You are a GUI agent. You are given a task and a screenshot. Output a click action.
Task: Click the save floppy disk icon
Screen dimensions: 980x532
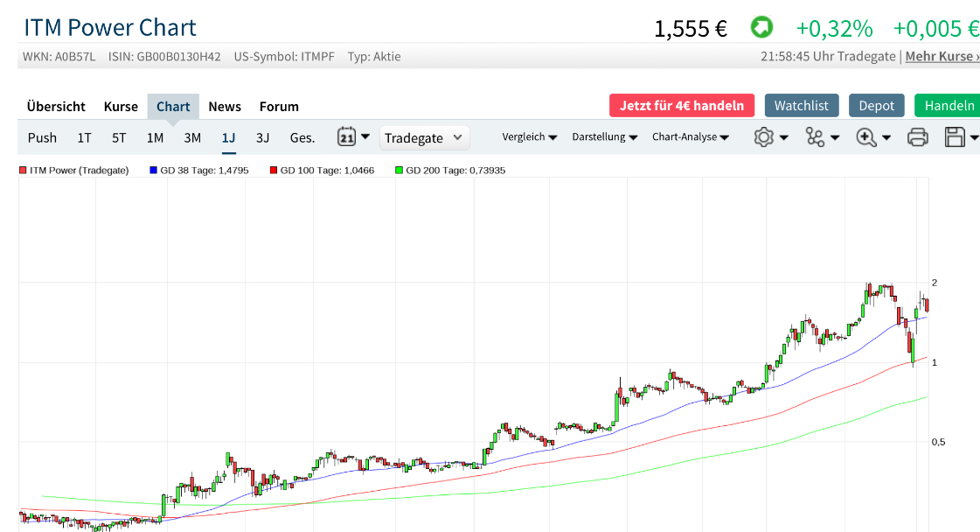point(955,137)
